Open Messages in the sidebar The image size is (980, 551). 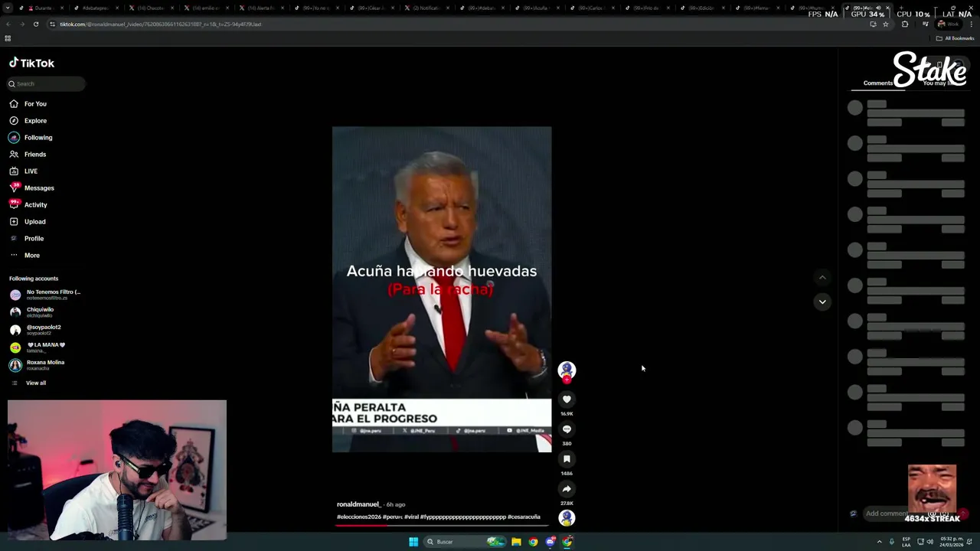coord(39,188)
